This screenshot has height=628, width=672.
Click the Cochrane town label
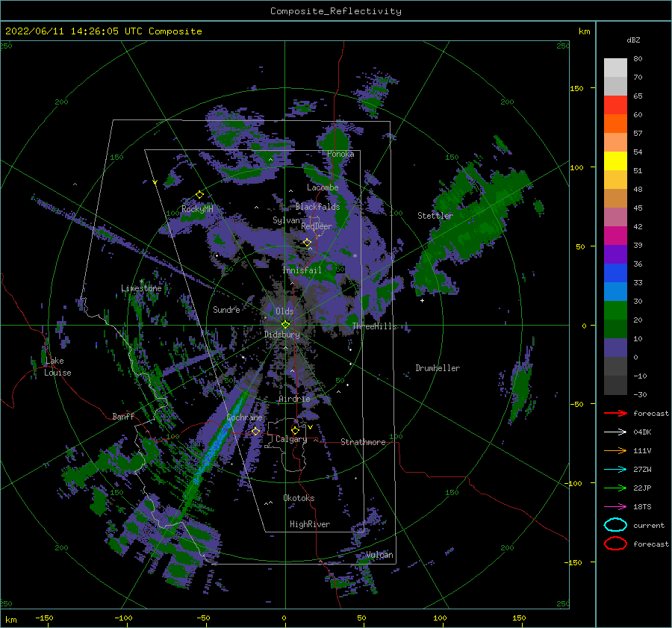244,417
